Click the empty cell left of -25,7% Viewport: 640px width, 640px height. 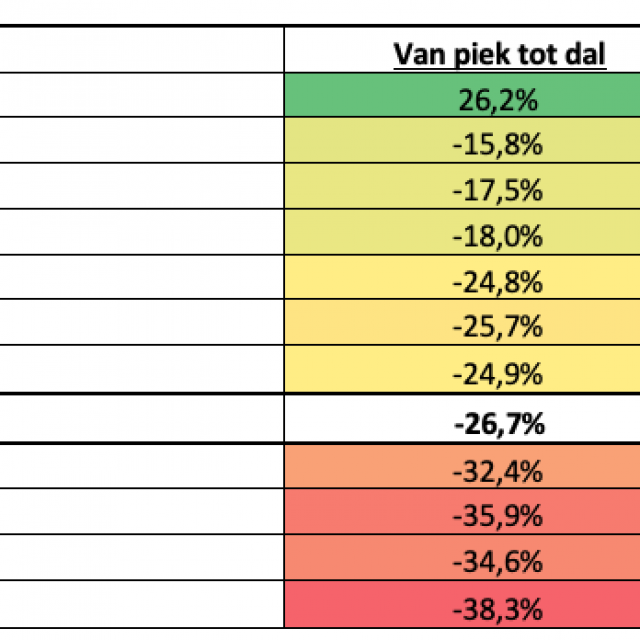click(x=142, y=327)
